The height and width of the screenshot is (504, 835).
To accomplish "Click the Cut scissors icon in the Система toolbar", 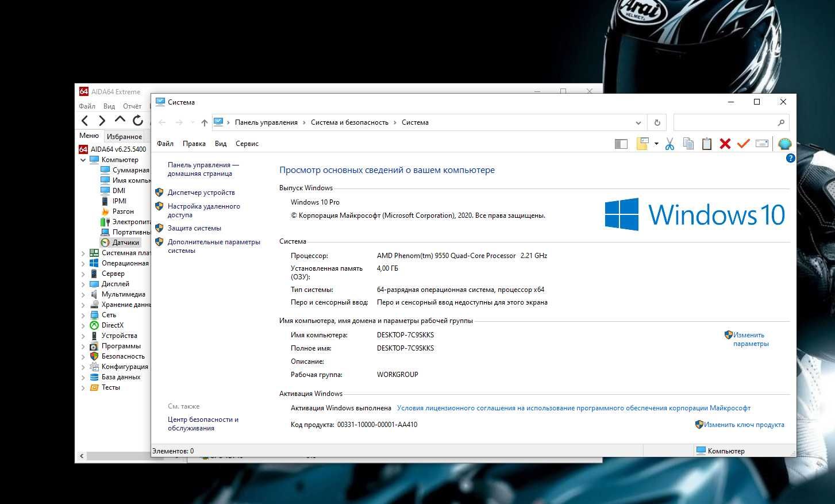I will coord(669,144).
